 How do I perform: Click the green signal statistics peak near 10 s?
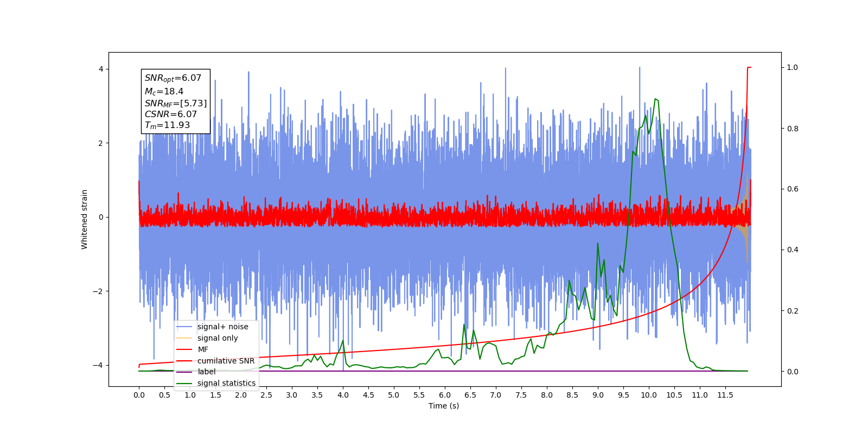click(x=656, y=100)
